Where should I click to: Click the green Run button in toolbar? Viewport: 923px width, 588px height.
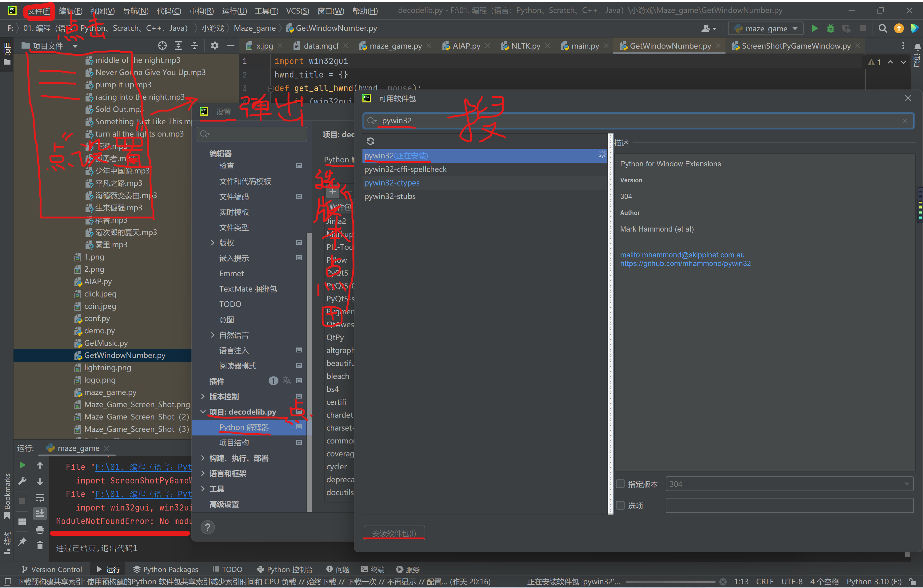pos(814,28)
